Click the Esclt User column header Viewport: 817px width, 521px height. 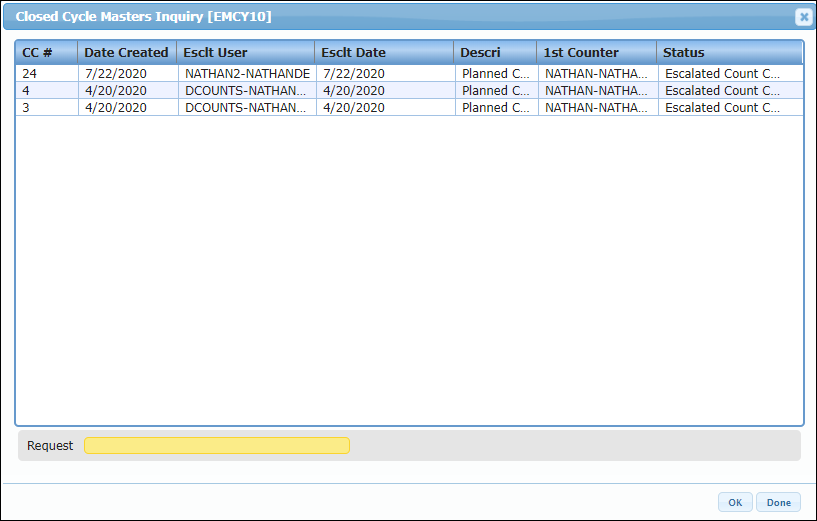246,52
